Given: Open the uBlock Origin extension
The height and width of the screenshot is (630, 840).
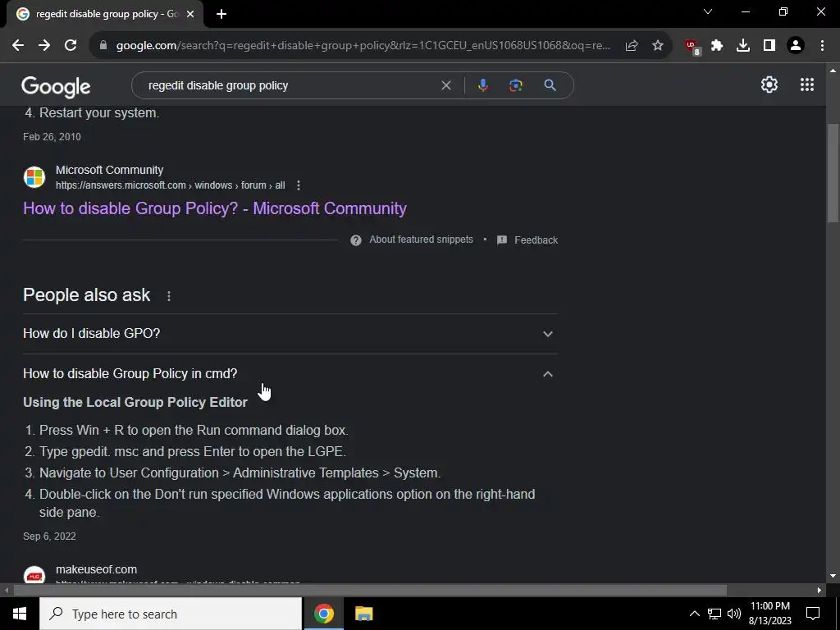Looking at the screenshot, I should click(692, 47).
